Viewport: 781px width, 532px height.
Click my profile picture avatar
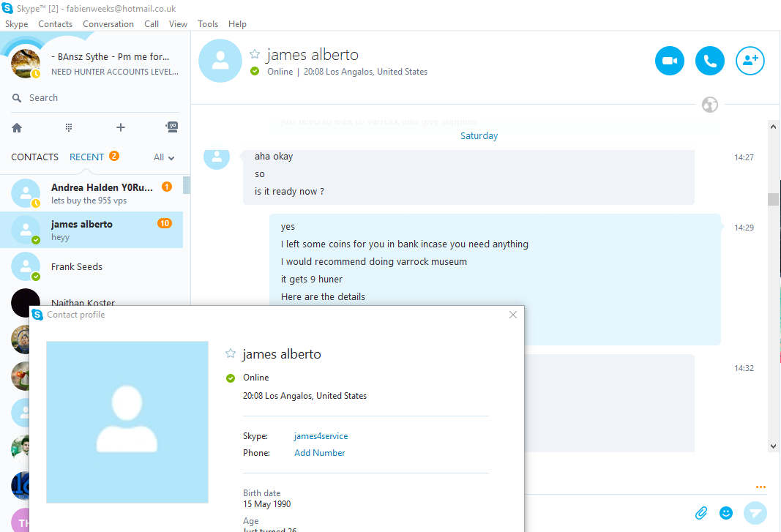[26, 64]
